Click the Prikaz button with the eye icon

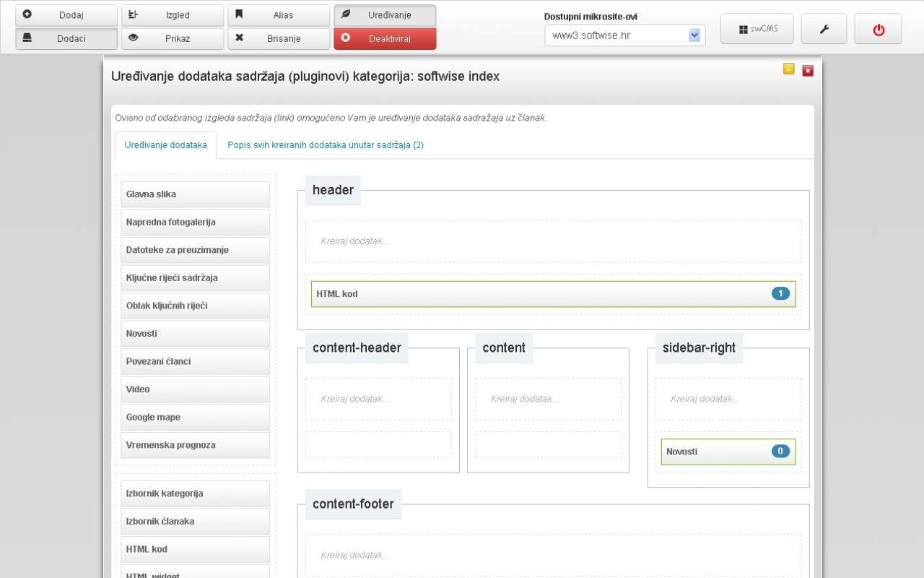[173, 38]
